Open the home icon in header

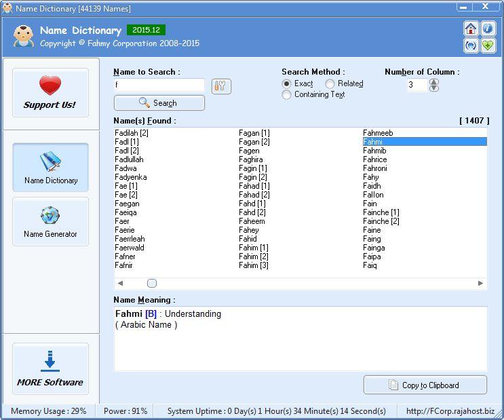471,29
